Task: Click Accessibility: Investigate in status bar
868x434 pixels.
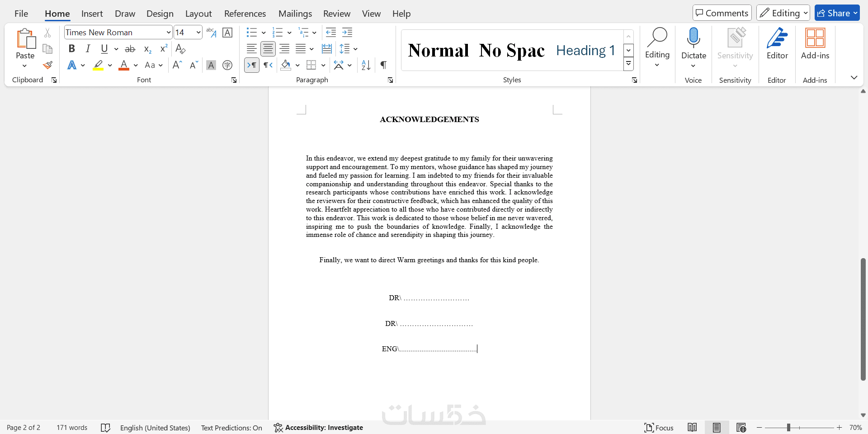Action: 318,428
